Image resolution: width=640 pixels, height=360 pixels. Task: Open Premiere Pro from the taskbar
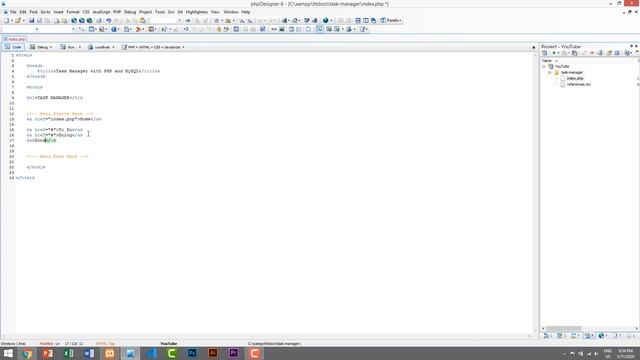tap(233, 353)
